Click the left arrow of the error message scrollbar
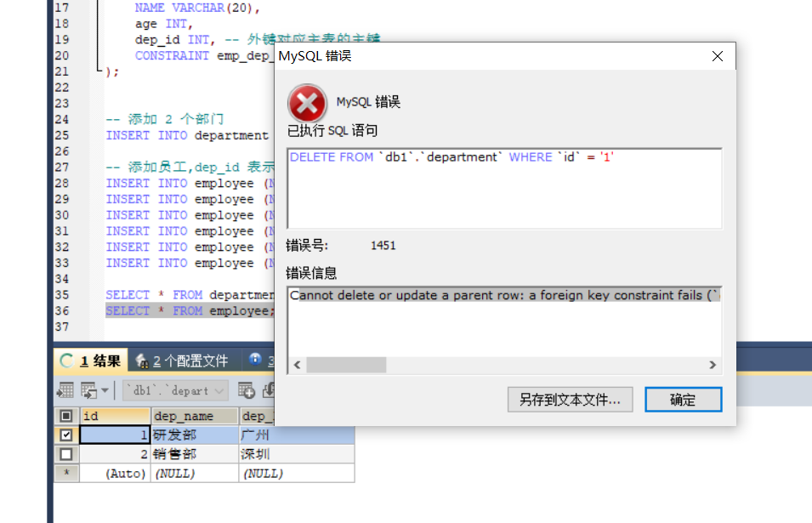This screenshot has width=812, height=523. (298, 365)
